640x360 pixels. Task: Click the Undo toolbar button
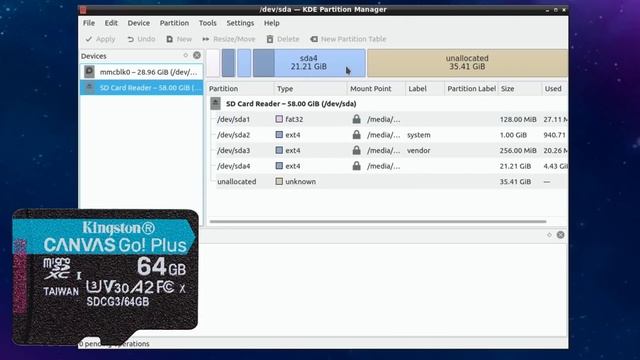[141, 39]
